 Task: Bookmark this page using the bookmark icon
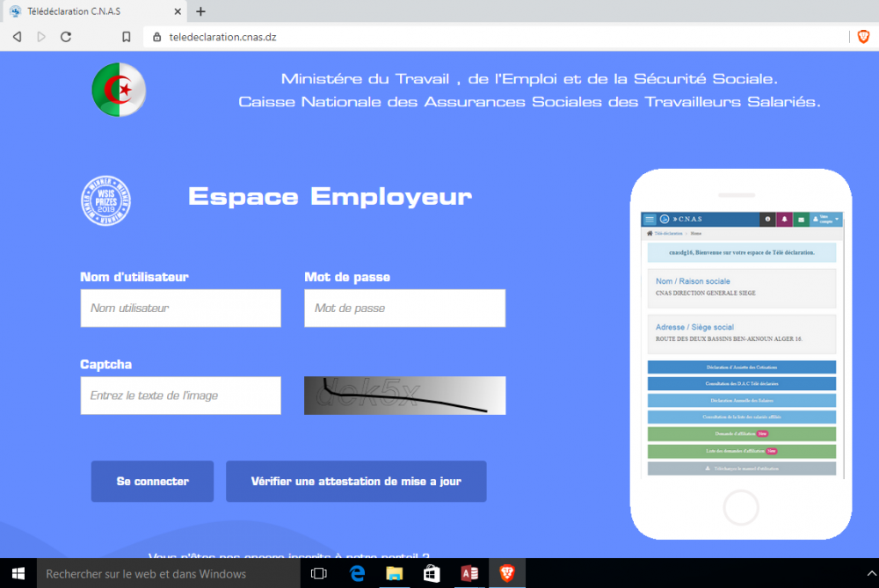click(x=126, y=37)
